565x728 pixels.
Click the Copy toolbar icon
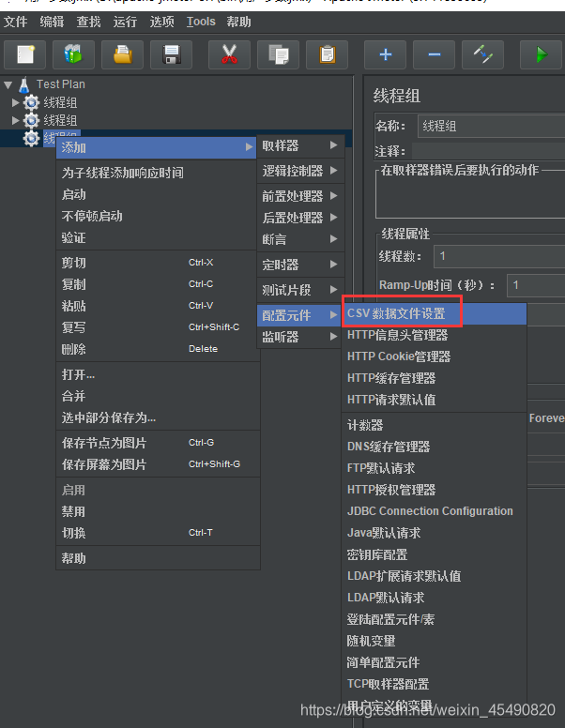[279, 54]
